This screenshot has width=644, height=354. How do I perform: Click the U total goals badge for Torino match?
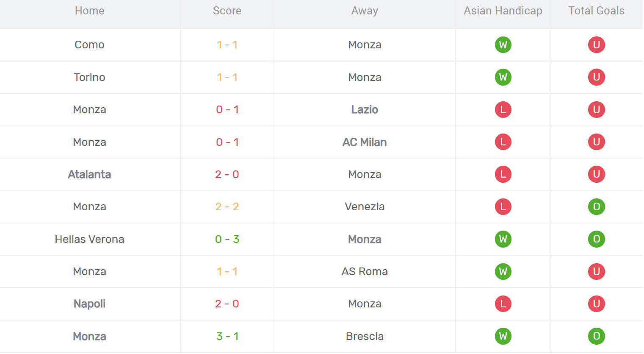pos(596,77)
